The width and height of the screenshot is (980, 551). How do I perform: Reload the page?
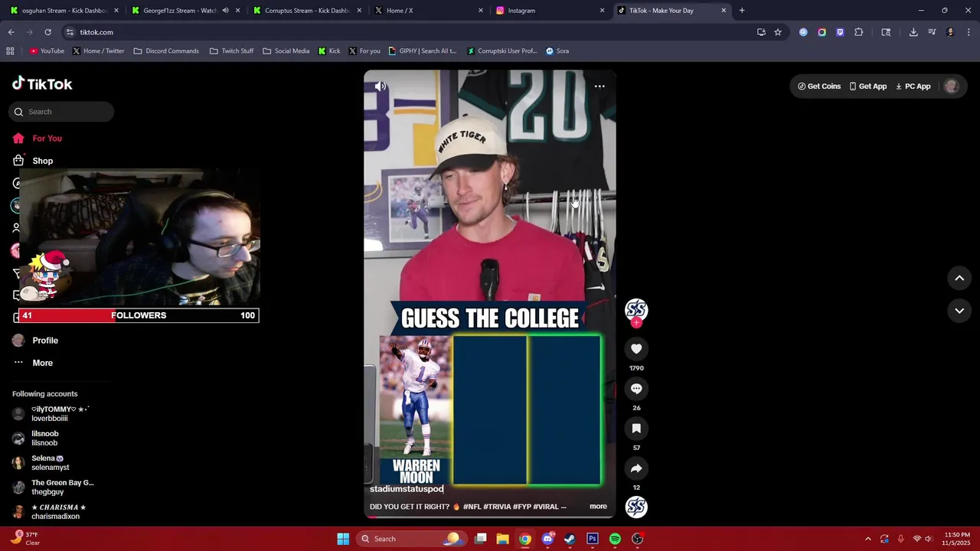click(47, 32)
